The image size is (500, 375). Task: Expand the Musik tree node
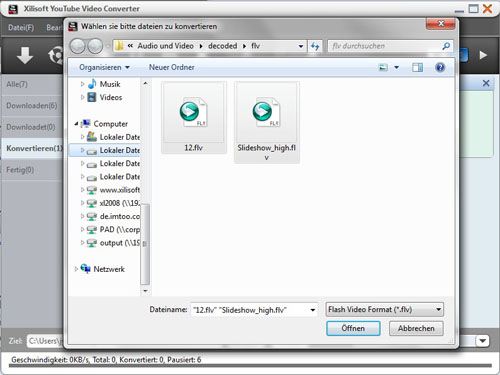(x=82, y=84)
